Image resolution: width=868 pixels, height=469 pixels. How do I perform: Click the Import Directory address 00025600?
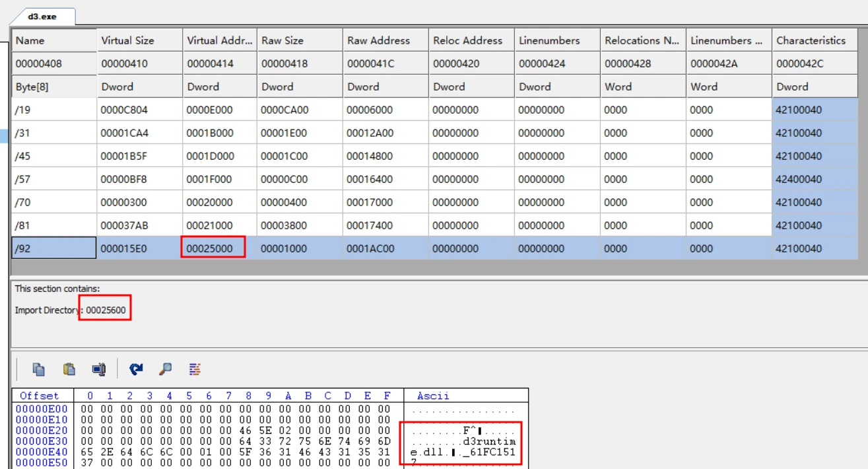[106, 310]
